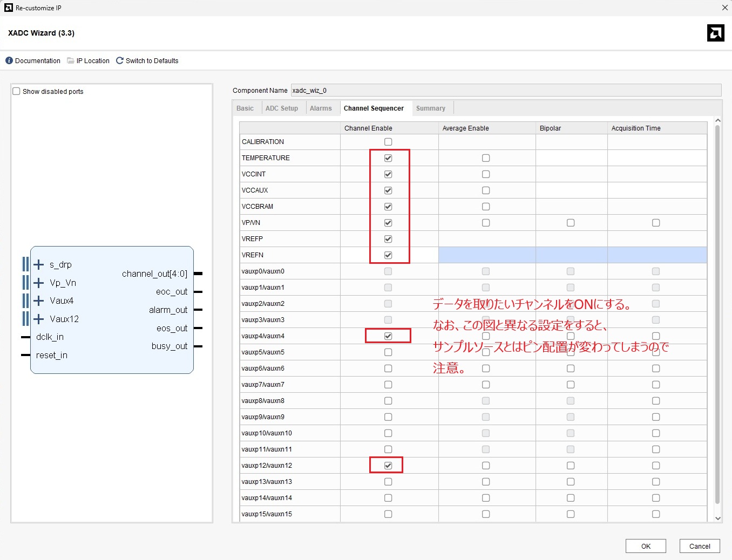
Task: Expand the Vp_Vn interface port
Action: pyautogui.click(x=39, y=283)
